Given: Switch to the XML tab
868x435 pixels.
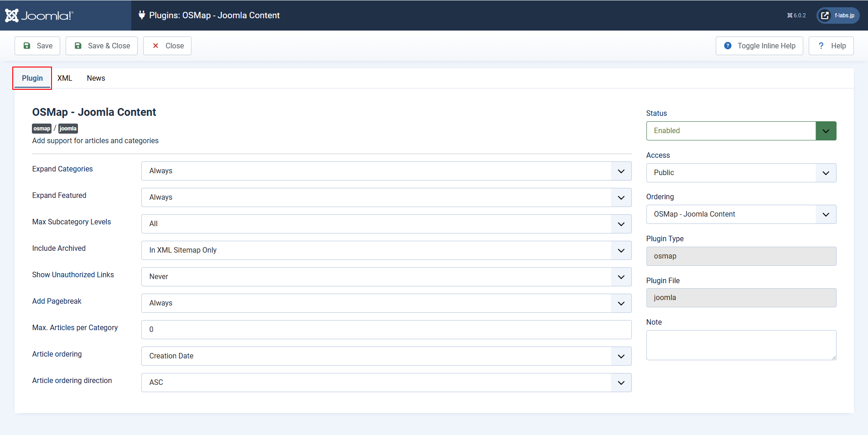Looking at the screenshot, I should 65,78.
